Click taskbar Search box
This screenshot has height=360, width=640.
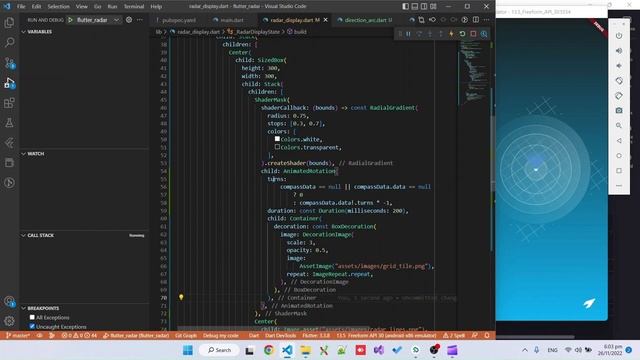(220, 350)
